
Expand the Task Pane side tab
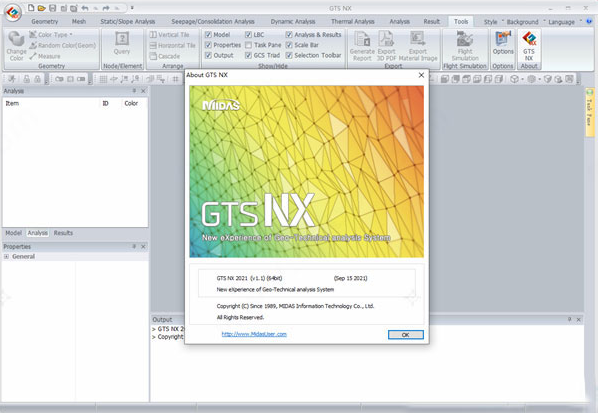(x=590, y=112)
